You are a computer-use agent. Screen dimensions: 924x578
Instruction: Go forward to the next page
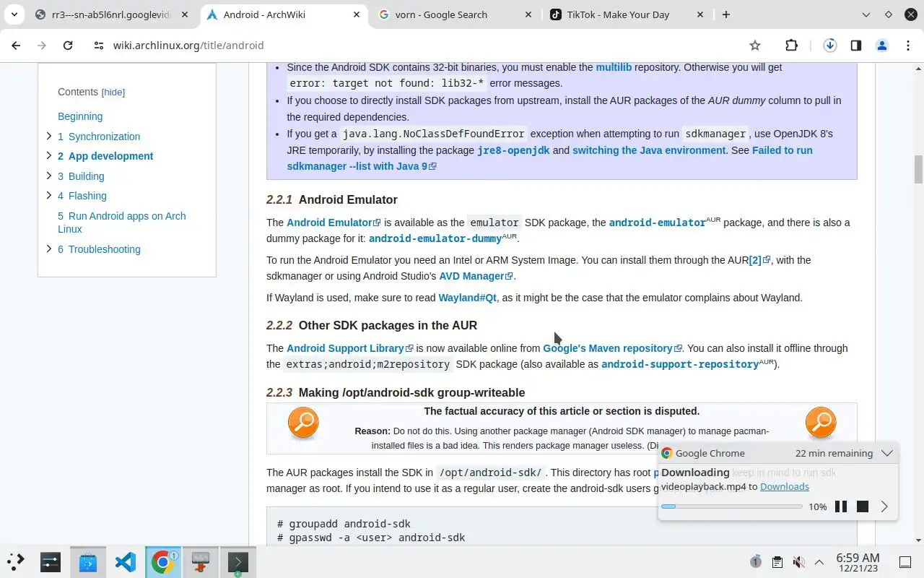[42, 46]
